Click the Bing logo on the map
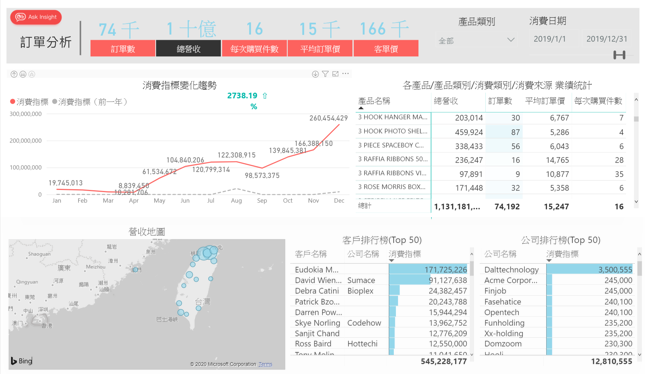Screen dimensions: 645x374 [x=21, y=361]
